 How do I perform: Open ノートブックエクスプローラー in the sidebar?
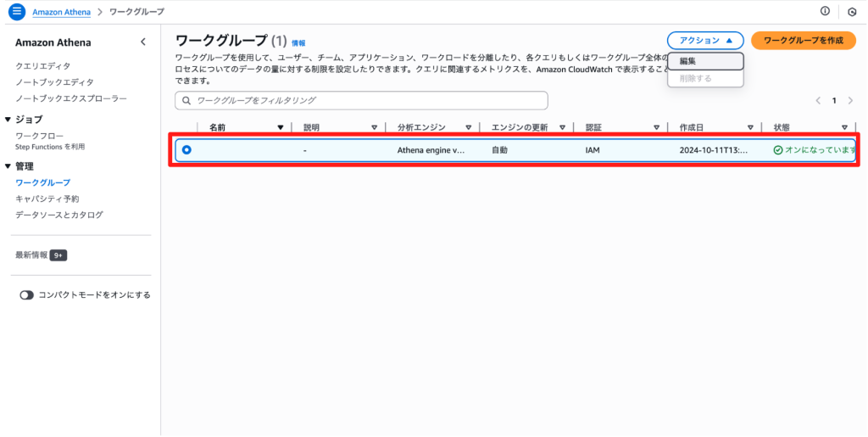pos(71,98)
